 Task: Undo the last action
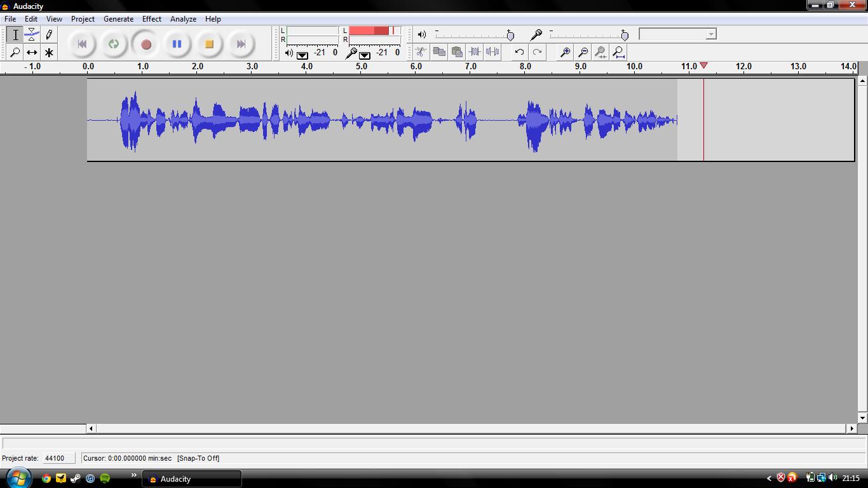click(x=519, y=52)
